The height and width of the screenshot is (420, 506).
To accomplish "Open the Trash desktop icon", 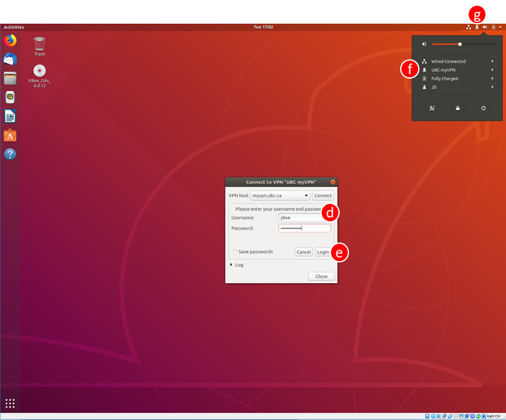I will pyautogui.click(x=40, y=47).
